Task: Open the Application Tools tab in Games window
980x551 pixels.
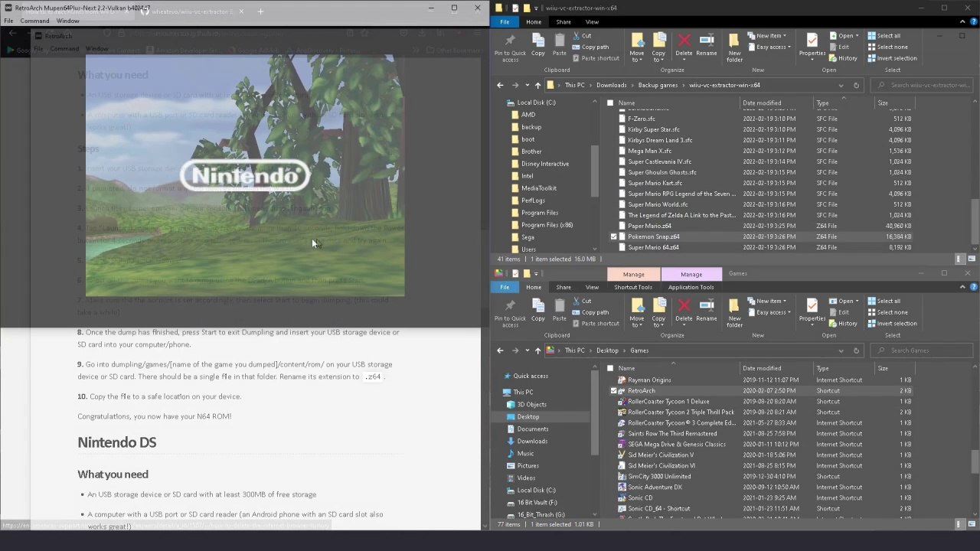Action: point(691,287)
